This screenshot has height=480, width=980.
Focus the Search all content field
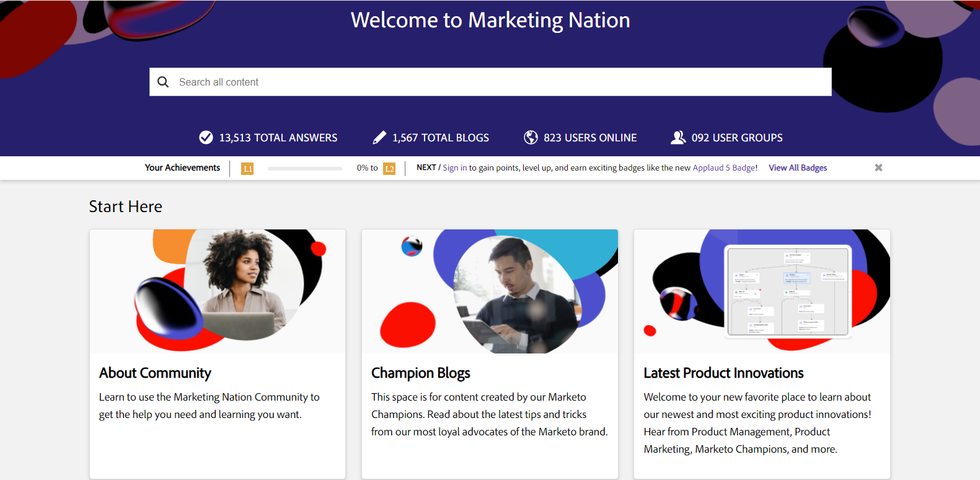tap(490, 82)
